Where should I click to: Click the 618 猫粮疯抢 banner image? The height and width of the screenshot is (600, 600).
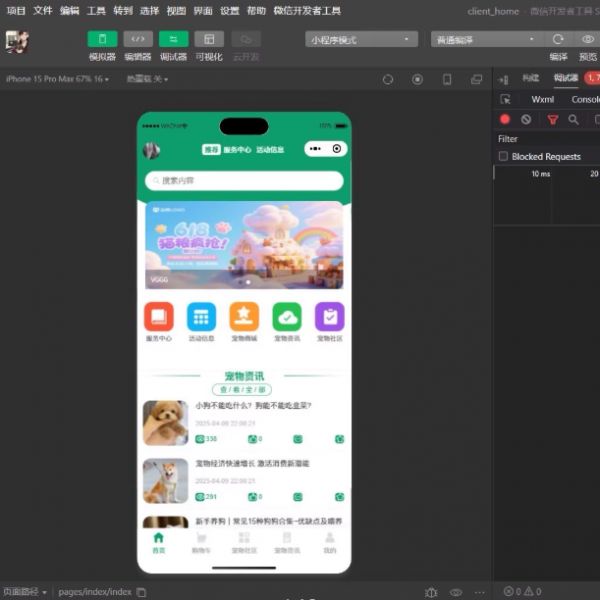[244, 245]
